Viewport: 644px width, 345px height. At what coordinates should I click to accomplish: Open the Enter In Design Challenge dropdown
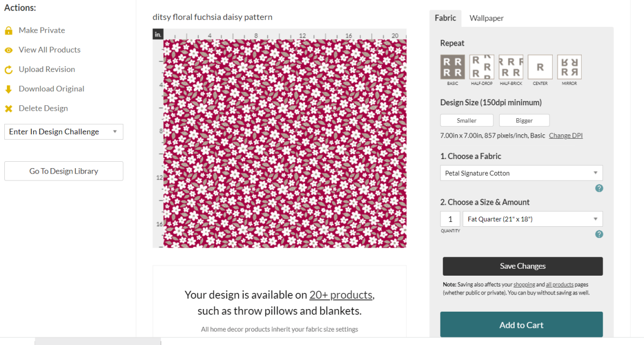63,131
